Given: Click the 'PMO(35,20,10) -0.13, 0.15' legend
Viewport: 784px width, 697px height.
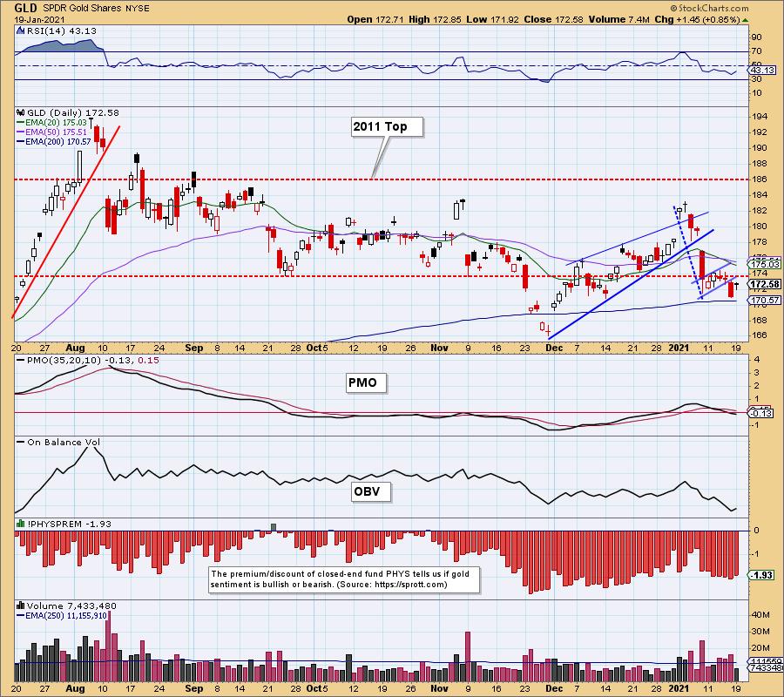Looking at the screenshot, I should [x=93, y=360].
